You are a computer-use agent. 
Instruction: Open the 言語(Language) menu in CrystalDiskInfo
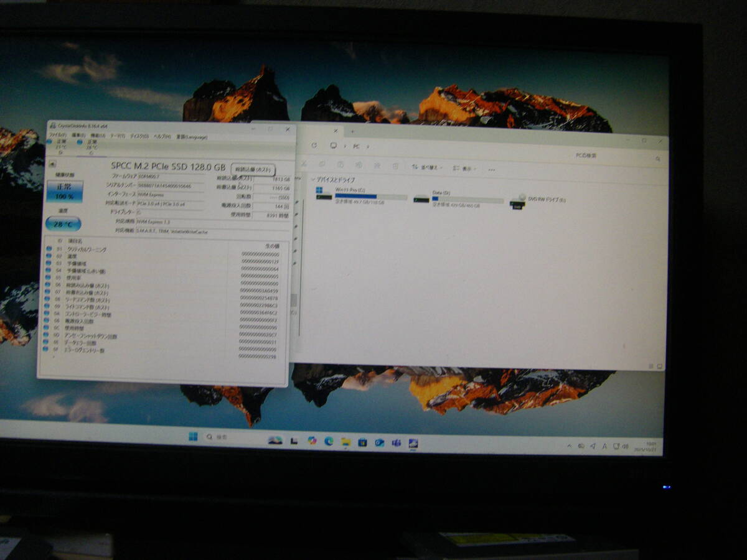click(192, 136)
